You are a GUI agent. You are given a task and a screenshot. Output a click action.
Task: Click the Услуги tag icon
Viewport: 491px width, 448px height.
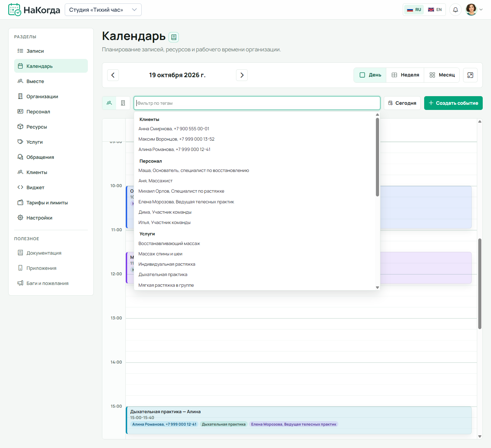20,142
